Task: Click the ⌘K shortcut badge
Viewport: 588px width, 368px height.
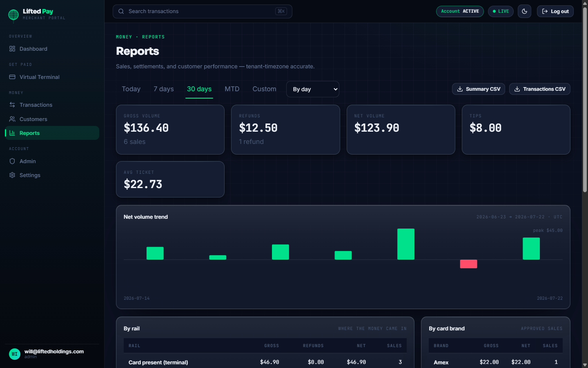Action: click(x=281, y=11)
